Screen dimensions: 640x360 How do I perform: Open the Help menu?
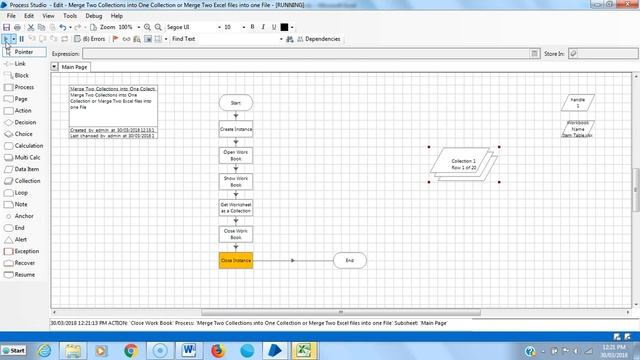116,16
